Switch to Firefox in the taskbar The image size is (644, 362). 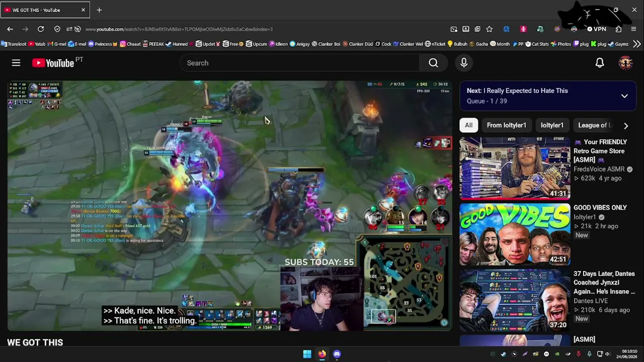322,354
